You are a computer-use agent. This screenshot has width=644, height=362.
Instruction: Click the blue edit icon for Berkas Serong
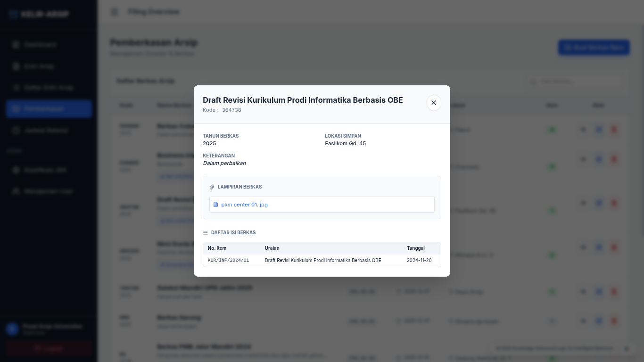tap(599, 321)
